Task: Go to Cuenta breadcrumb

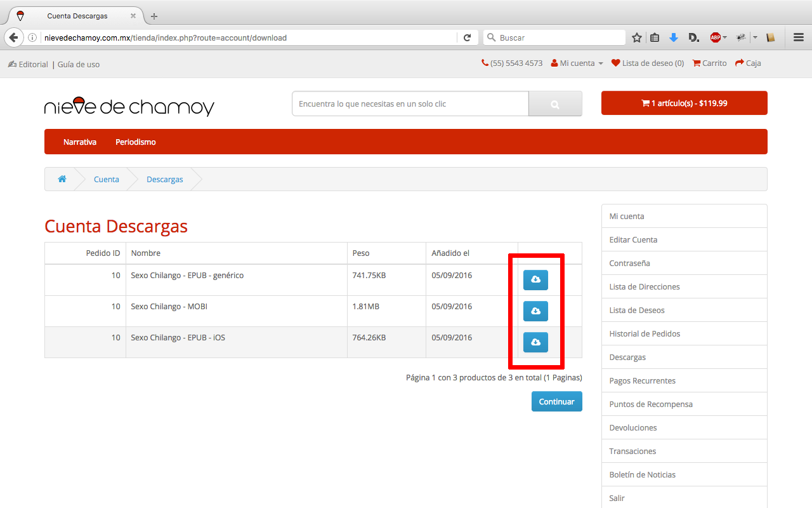Action: [107, 179]
